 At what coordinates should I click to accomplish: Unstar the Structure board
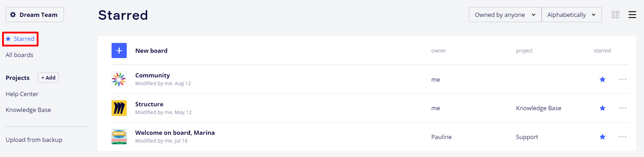click(x=602, y=108)
